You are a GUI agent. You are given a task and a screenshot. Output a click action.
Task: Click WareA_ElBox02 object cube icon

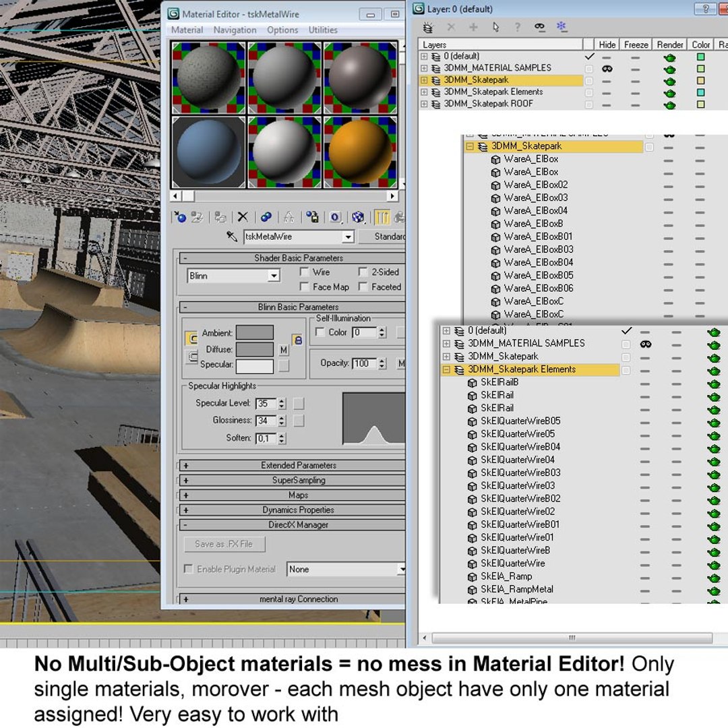(496, 185)
